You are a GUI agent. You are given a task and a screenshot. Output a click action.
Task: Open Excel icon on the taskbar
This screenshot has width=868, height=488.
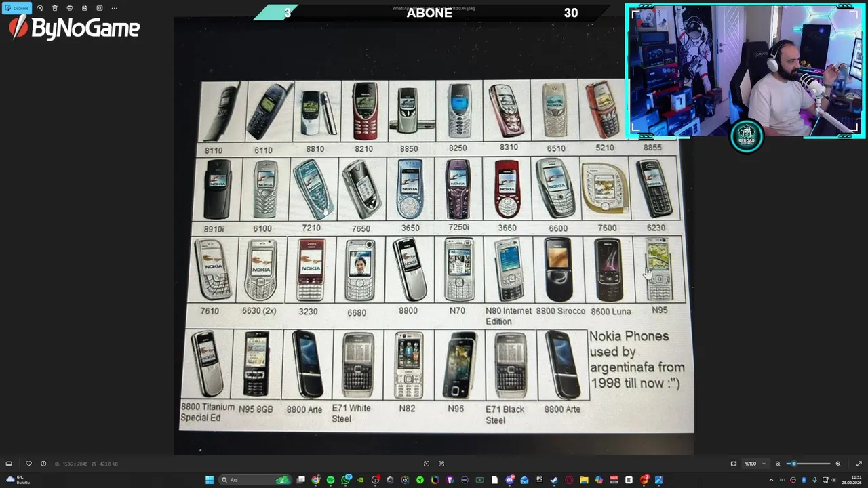(x=479, y=480)
